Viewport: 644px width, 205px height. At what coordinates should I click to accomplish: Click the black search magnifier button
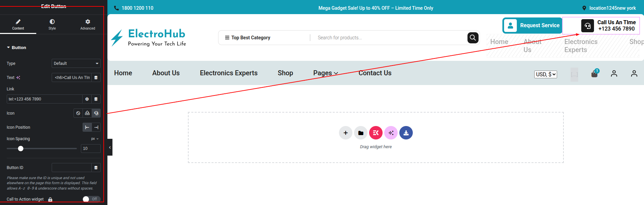473,38
